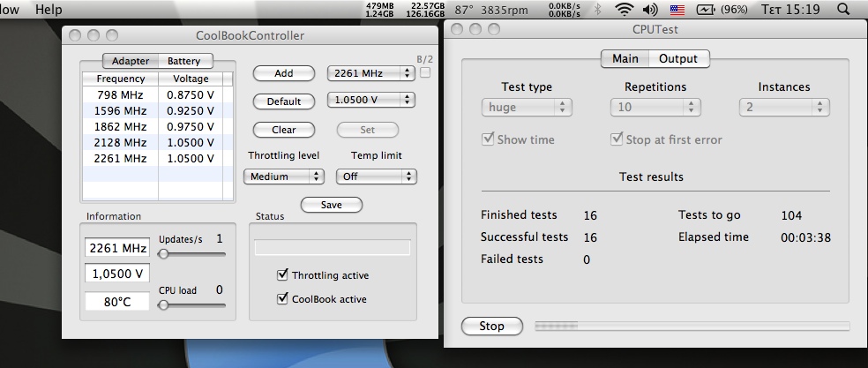Expand the Throttling level Medium dropdown
Screen dimensions: 868x368
(x=283, y=176)
